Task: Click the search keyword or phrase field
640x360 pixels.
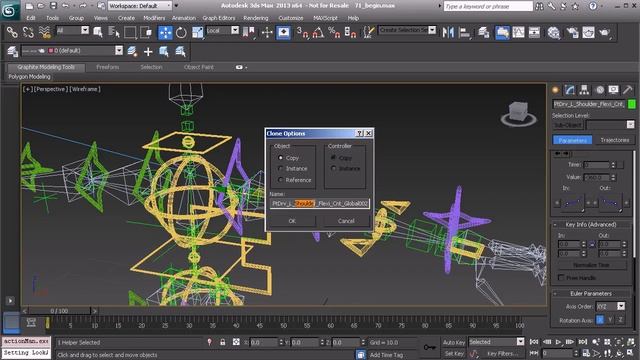Action: coord(488,6)
